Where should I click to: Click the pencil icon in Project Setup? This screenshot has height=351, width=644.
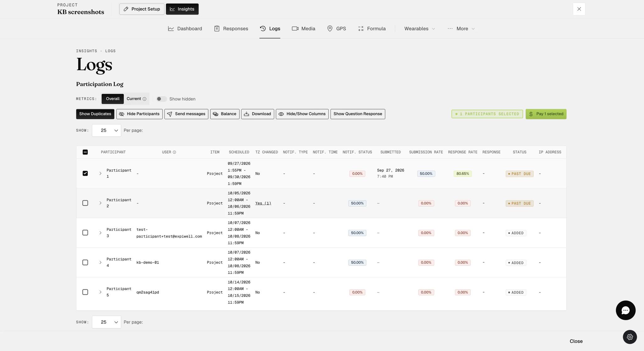coord(126,9)
